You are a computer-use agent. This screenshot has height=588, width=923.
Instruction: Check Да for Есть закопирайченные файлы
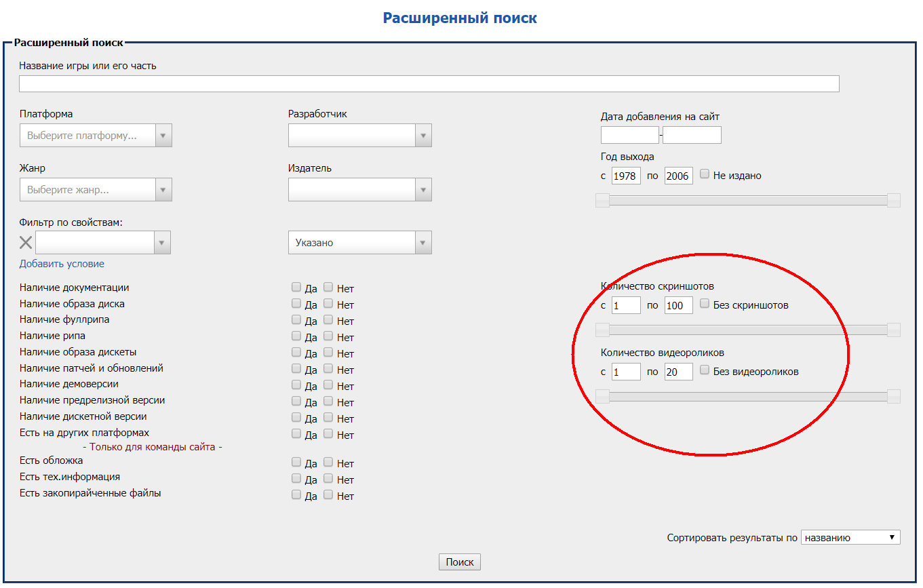coord(296,494)
